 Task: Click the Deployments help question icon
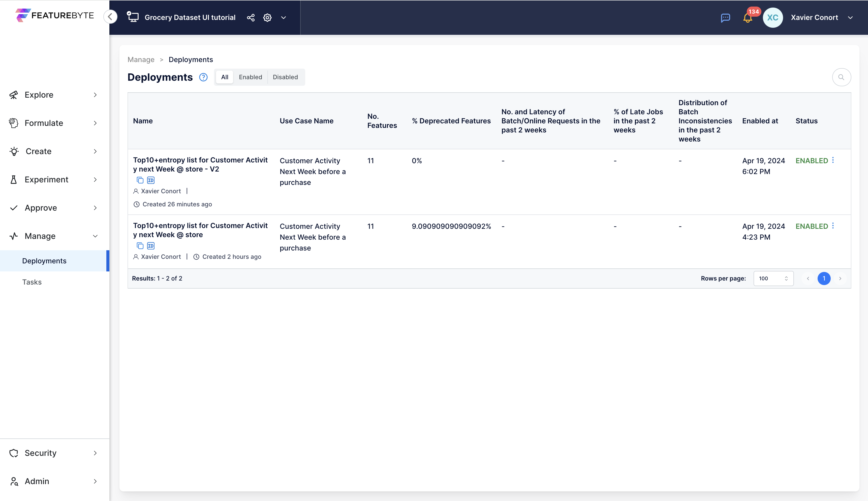[x=203, y=77]
